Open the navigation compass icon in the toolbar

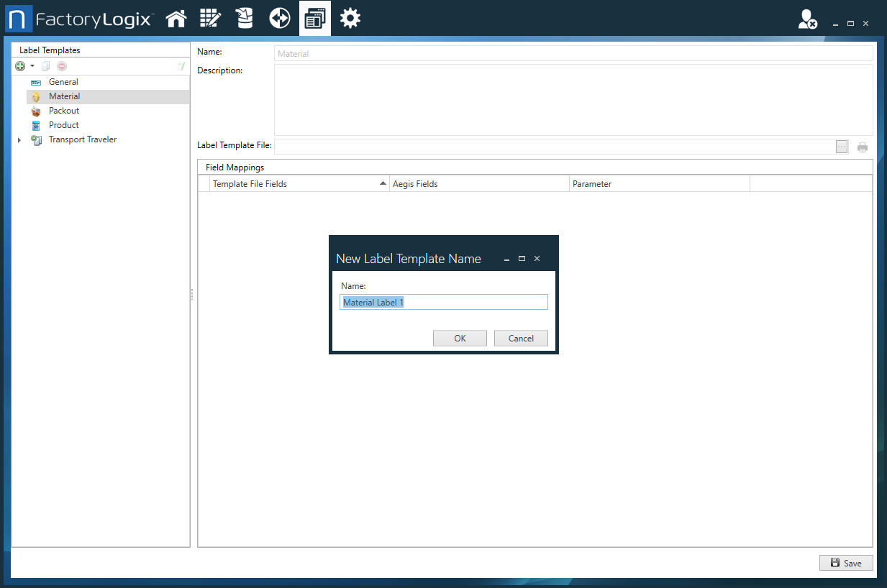pyautogui.click(x=279, y=18)
